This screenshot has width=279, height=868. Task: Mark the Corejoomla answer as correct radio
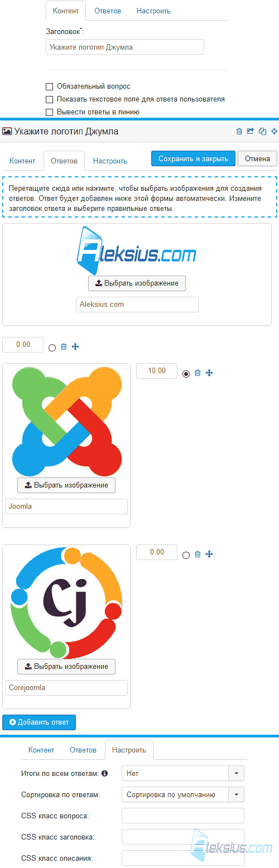click(186, 555)
